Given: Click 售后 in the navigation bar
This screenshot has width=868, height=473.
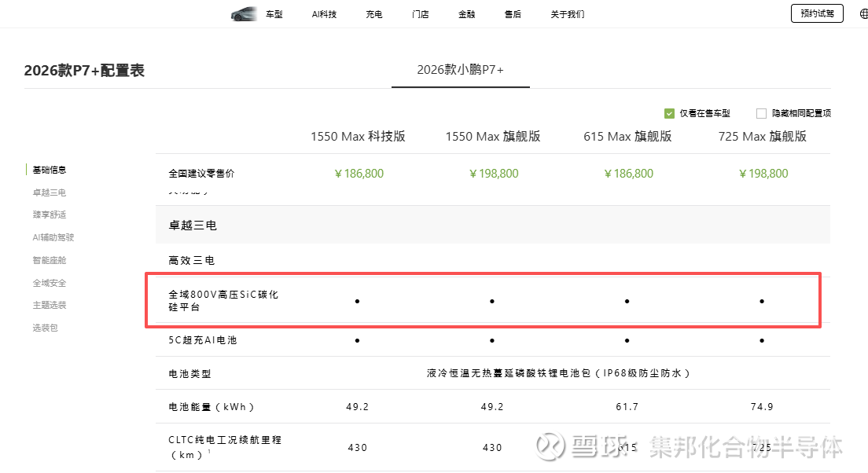Looking at the screenshot, I should [513, 14].
